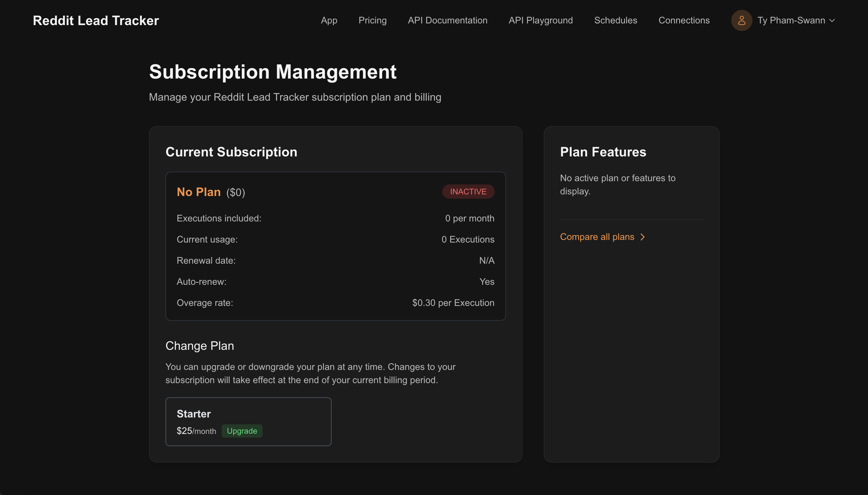Click the Upgrade button for Starter plan
The height and width of the screenshot is (495, 868).
pos(241,431)
